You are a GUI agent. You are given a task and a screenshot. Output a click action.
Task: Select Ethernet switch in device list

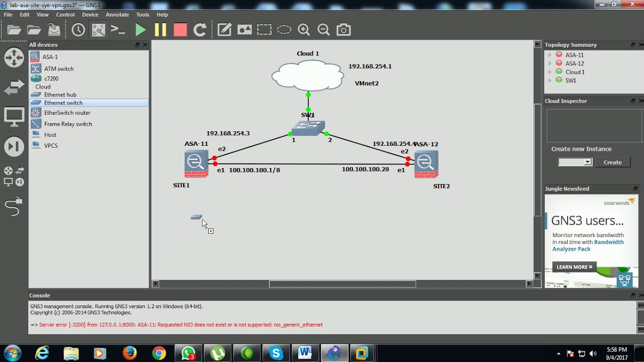pyautogui.click(x=89, y=103)
